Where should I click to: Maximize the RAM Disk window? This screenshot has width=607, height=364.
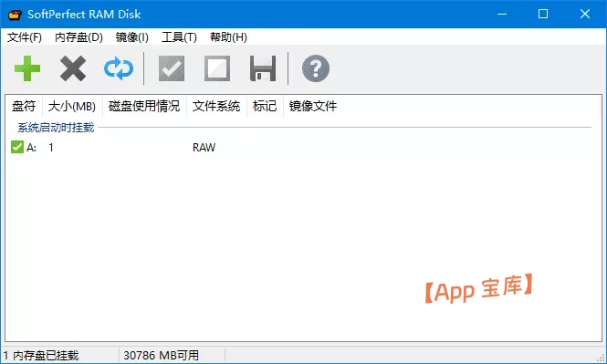tap(543, 14)
